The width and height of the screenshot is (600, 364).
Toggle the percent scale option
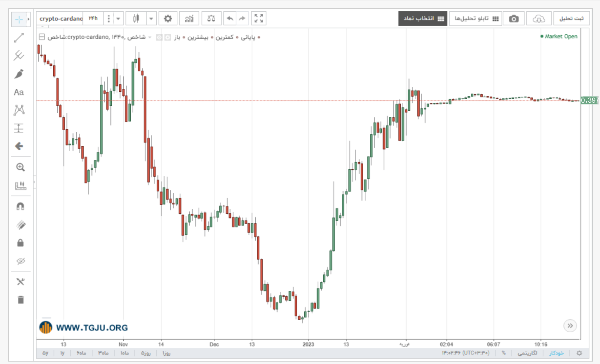[x=503, y=353]
